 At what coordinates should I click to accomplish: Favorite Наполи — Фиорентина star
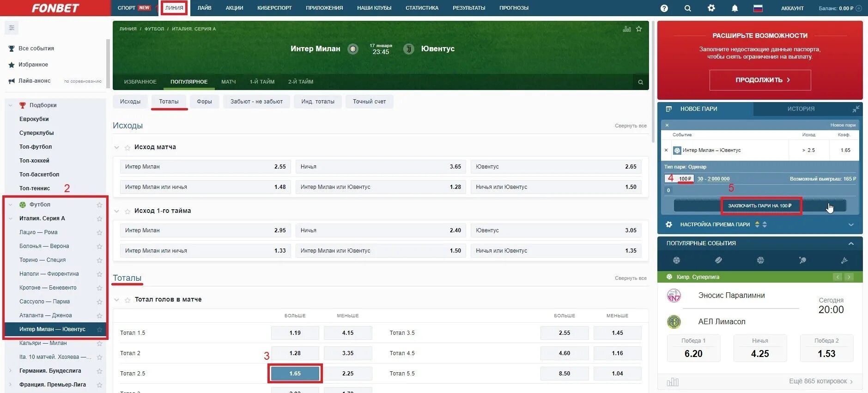click(x=99, y=274)
